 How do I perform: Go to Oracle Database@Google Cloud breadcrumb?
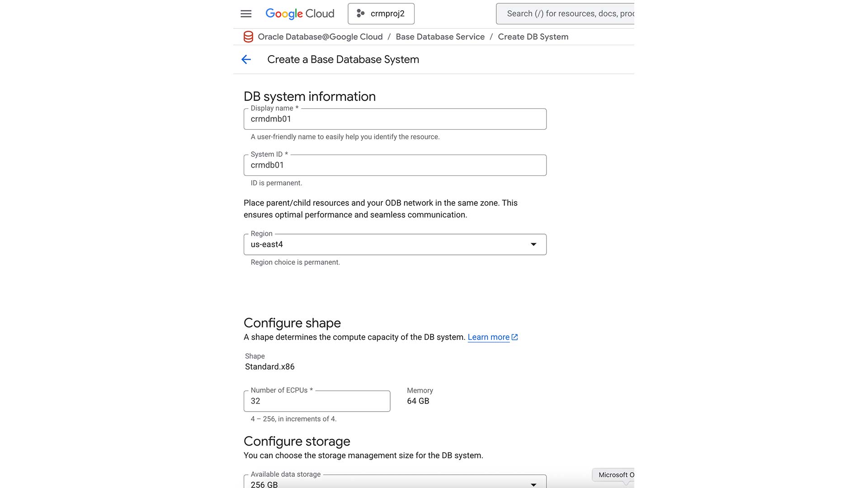320,37
